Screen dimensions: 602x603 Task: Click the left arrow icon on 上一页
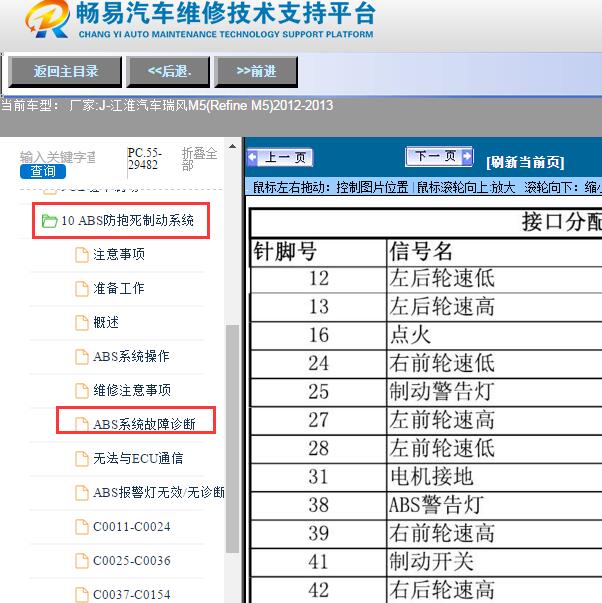253,157
